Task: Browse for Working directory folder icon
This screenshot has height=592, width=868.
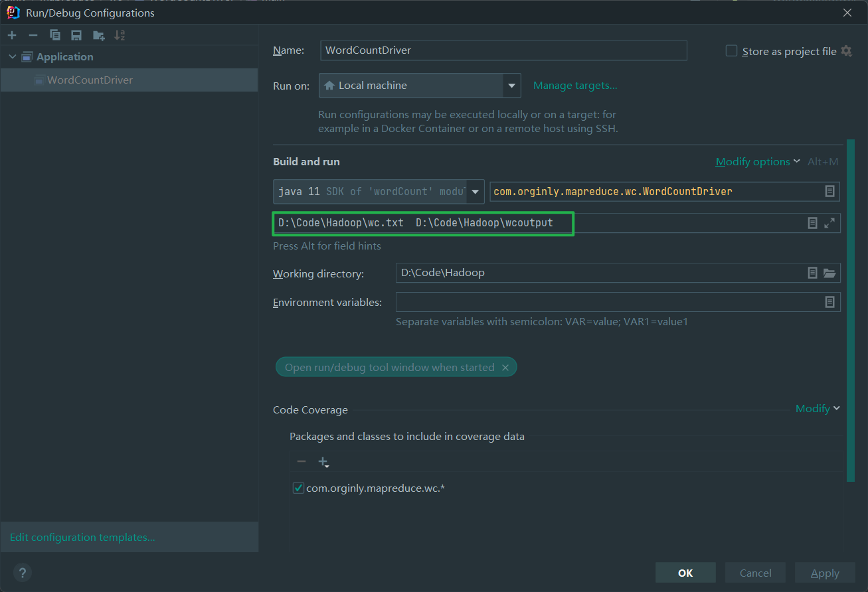Action: tap(829, 273)
